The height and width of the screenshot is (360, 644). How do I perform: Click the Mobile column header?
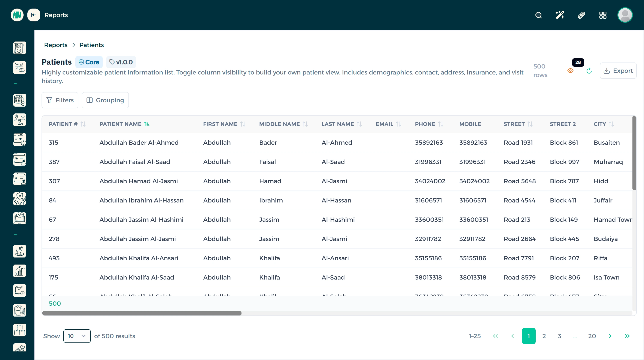coord(470,124)
